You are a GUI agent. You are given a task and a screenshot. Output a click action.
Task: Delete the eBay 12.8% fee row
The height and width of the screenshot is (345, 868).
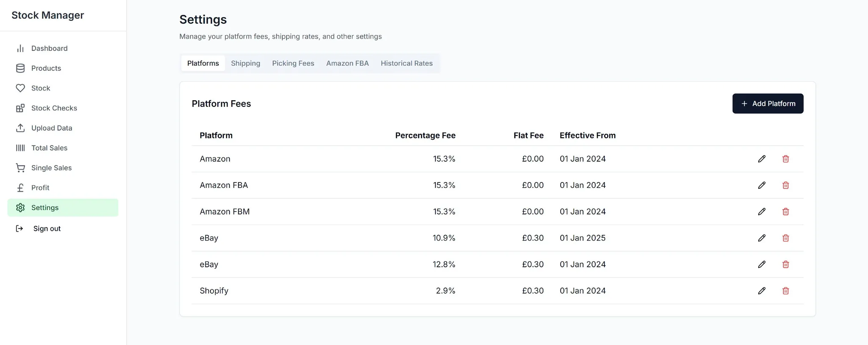tap(785, 264)
